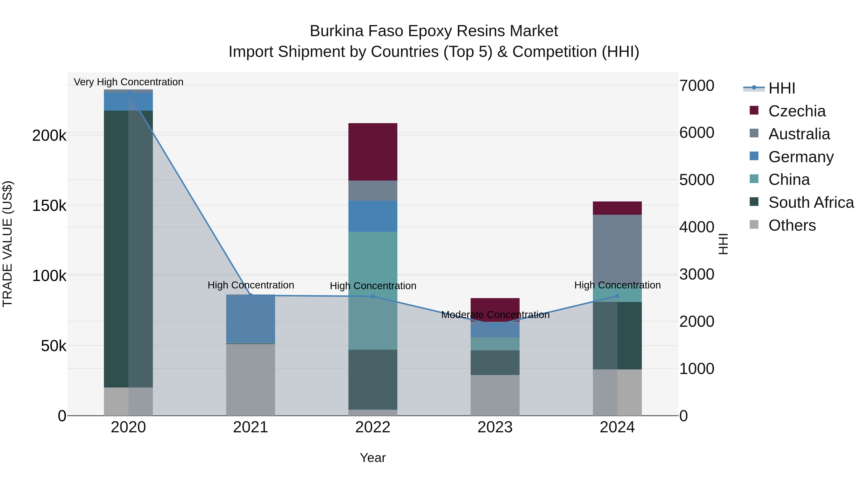Click the rotated 'HHI' right axis title
This screenshot has height=488, width=868.
[x=723, y=244]
